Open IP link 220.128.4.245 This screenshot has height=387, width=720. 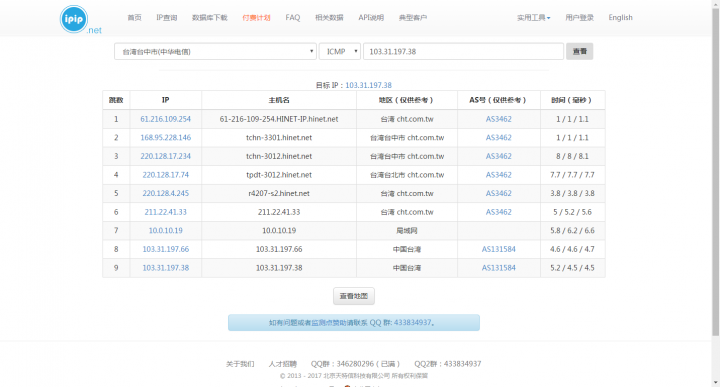(165, 193)
